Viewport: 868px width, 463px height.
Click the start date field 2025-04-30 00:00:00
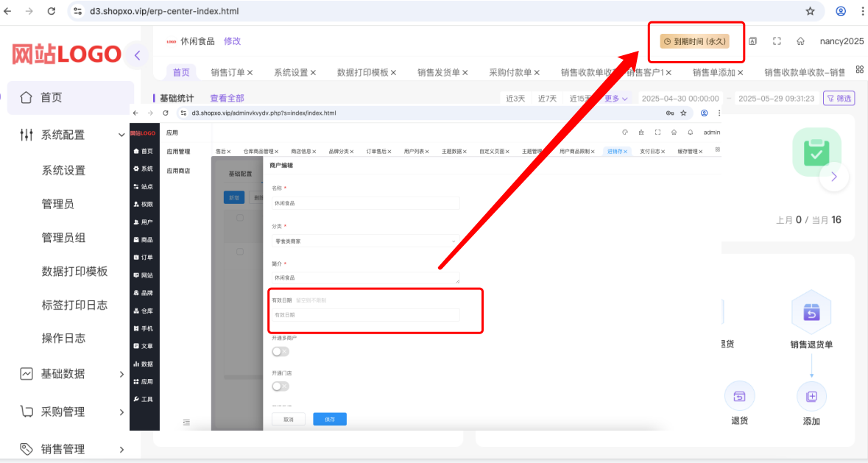pyautogui.click(x=680, y=99)
